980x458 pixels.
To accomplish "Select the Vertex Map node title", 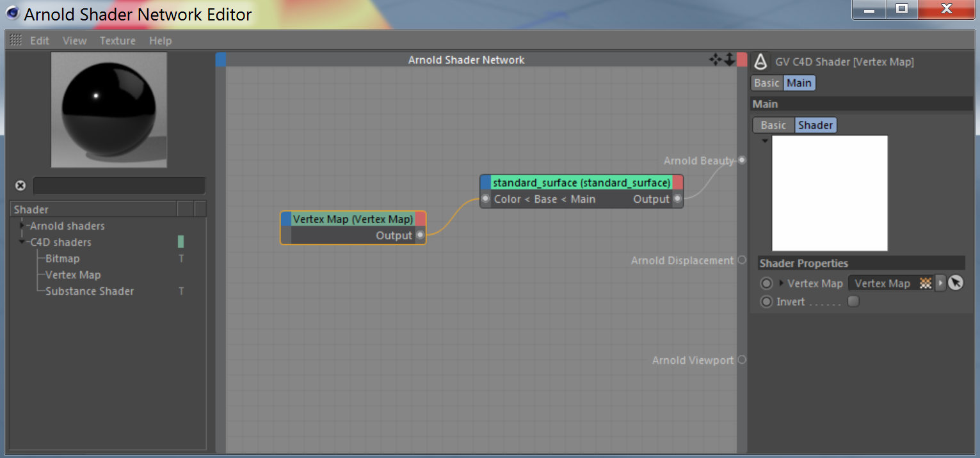I will click(x=353, y=219).
